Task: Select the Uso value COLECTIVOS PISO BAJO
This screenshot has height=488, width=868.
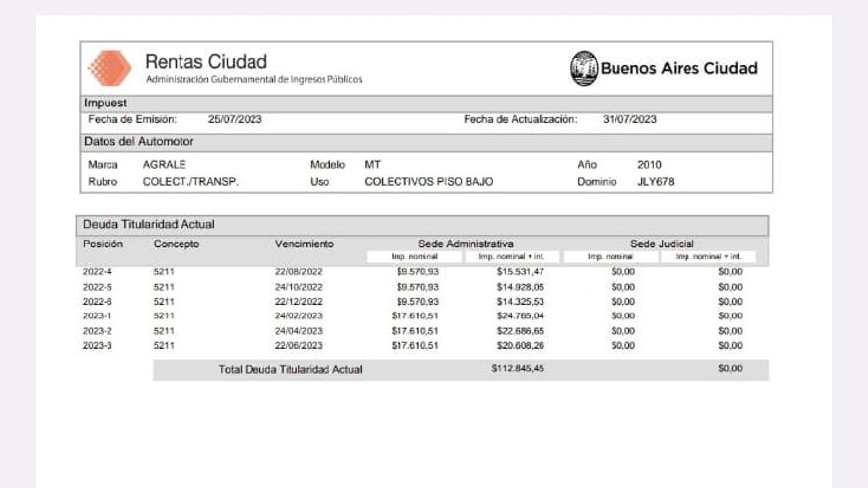Action: 428,182
